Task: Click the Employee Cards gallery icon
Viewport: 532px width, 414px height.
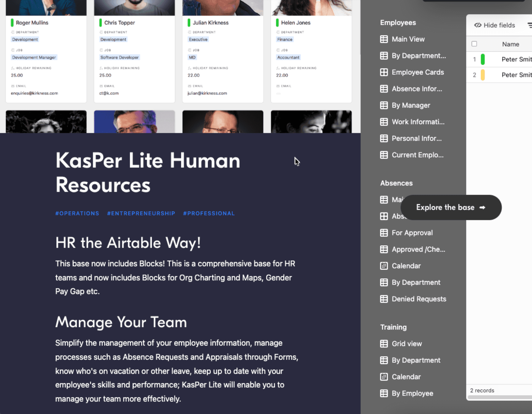Action: pyautogui.click(x=384, y=72)
